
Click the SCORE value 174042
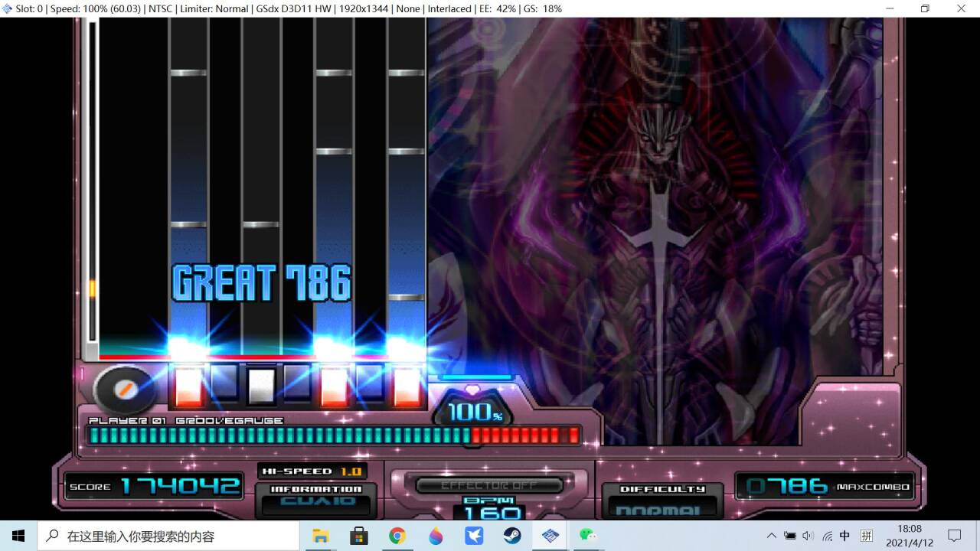[180, 486]
